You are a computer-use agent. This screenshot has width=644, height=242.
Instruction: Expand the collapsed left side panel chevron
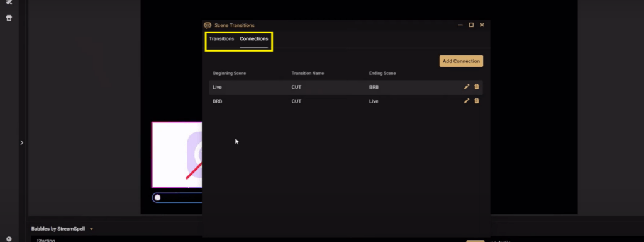[x=22, y=143]
